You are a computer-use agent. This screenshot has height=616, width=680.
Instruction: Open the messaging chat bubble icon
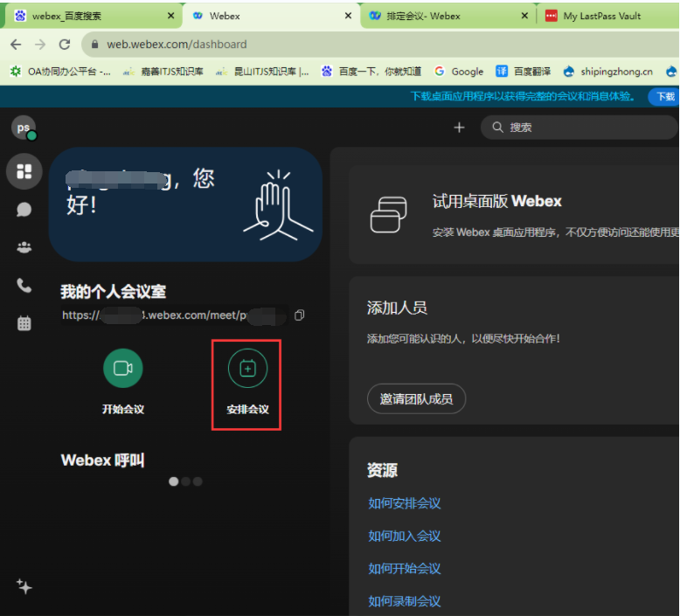pyautogui.click(x=24, y=210)
